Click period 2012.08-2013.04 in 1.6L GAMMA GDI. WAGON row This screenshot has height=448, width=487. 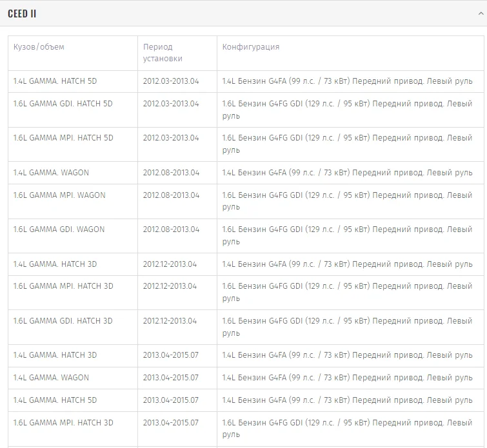tap(171, 229)
